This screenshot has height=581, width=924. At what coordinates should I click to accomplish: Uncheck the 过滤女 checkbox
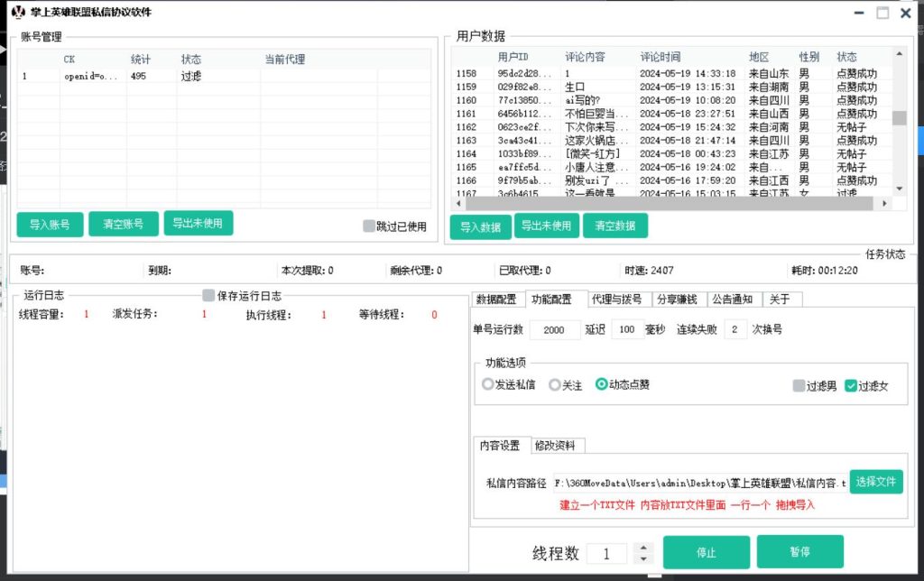pos(850,385)
